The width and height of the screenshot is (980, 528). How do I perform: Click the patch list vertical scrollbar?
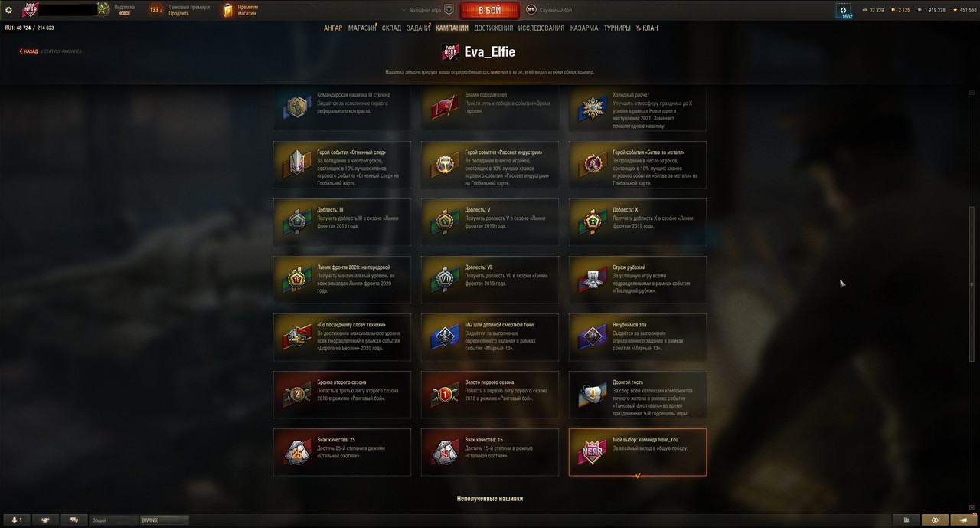(973, 299)
